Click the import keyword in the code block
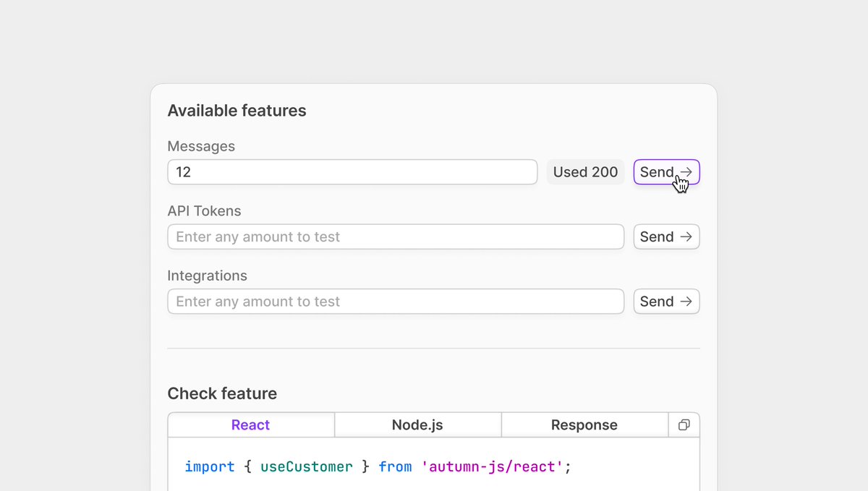The image size is (868, 491). point(210,467)
